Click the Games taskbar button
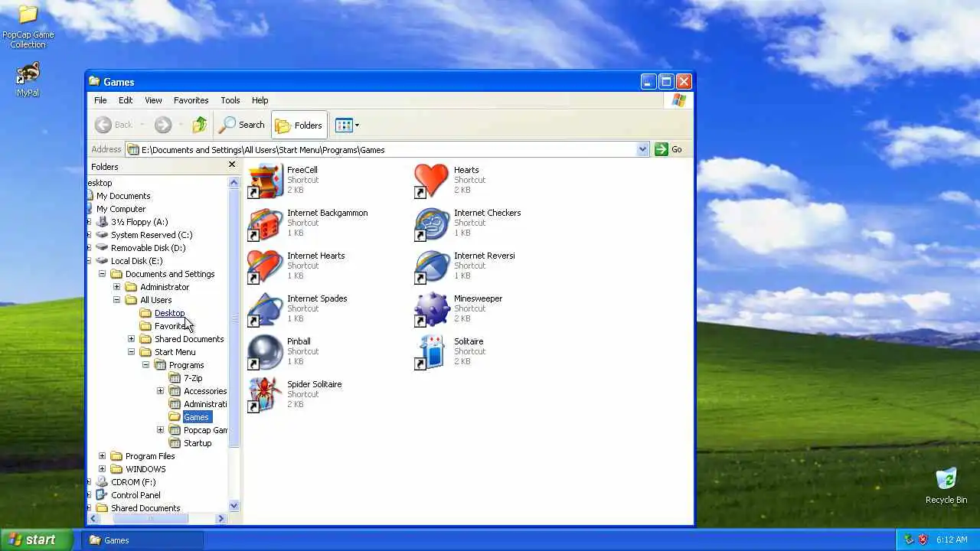The height and width of the screenshot is (551, 980). [x=142, y=540]
